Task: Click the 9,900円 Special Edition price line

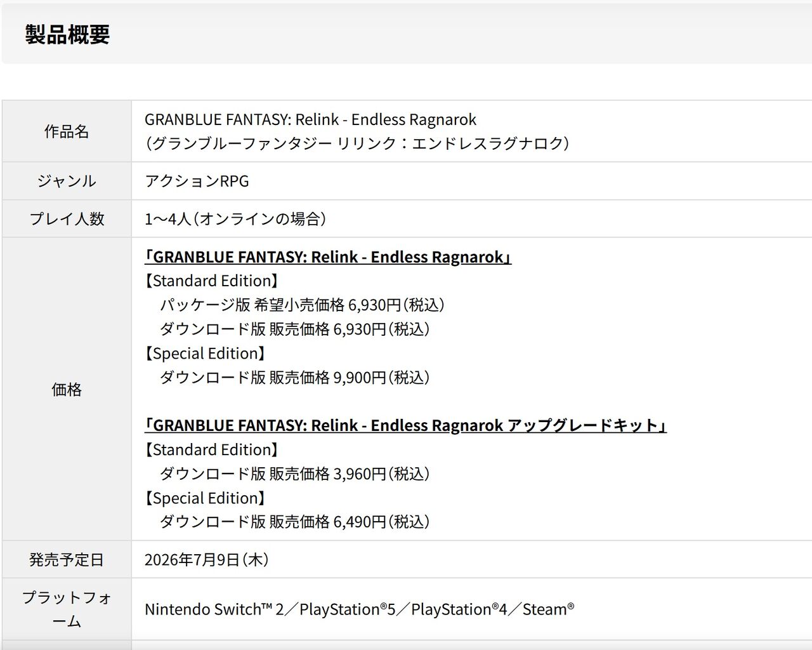Action: point(294,378)
